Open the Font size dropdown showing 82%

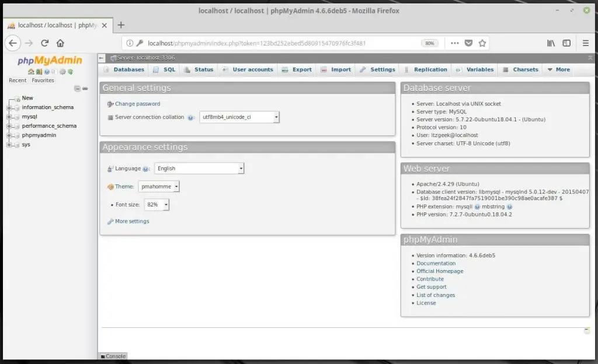tap(157, 205)
